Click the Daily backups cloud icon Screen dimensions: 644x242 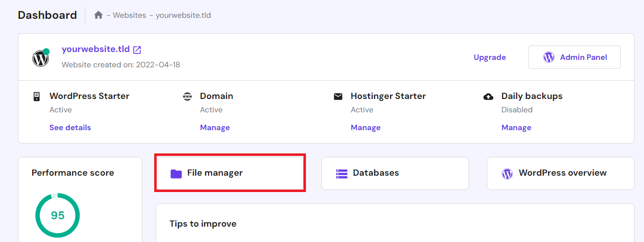[488, 97]
